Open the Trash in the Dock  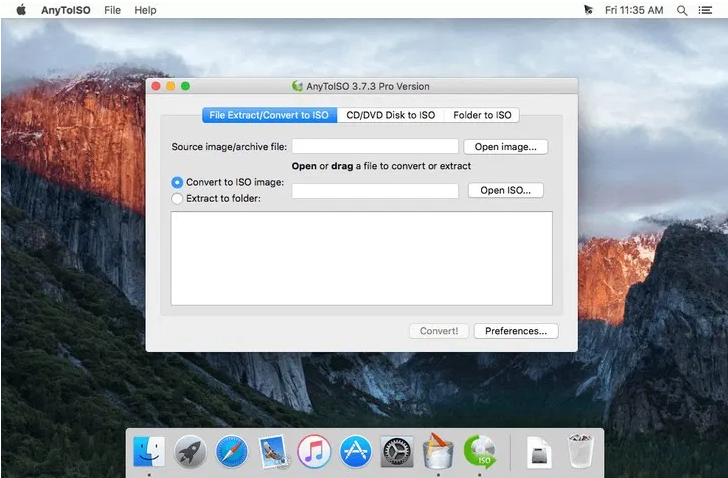[x=581, y=452]
